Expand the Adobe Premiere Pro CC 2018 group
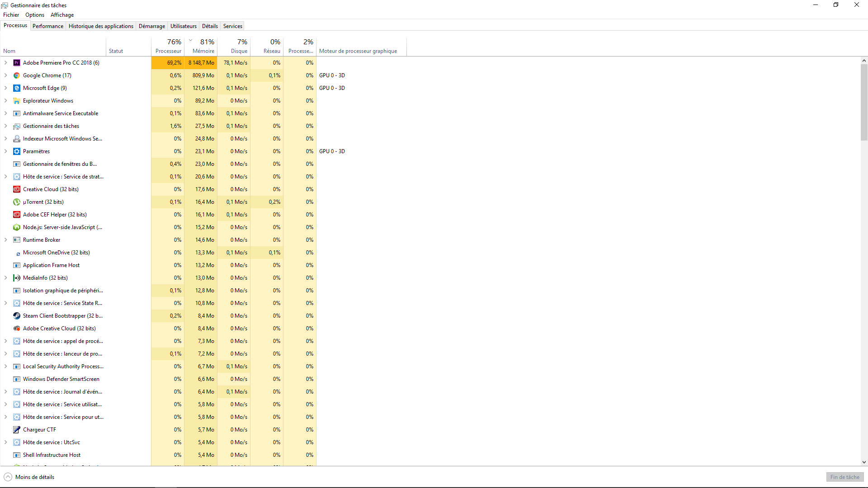 (6, 63)
